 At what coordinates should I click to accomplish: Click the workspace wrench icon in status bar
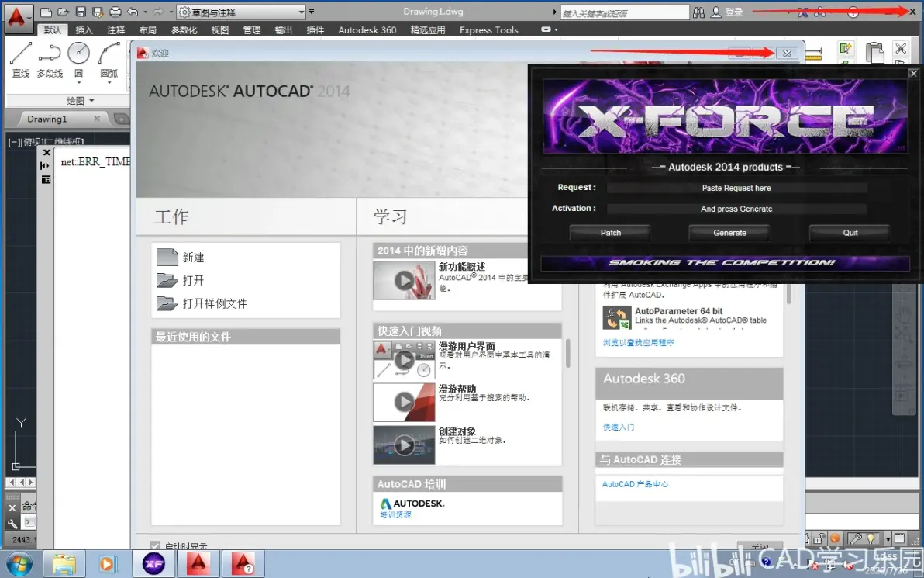click(855, 538)
